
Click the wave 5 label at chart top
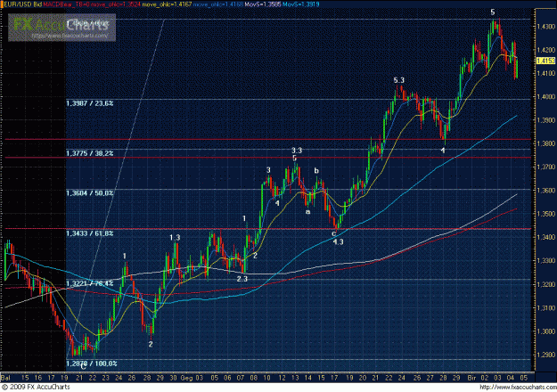pyautogui.click(x=492, y=12)
